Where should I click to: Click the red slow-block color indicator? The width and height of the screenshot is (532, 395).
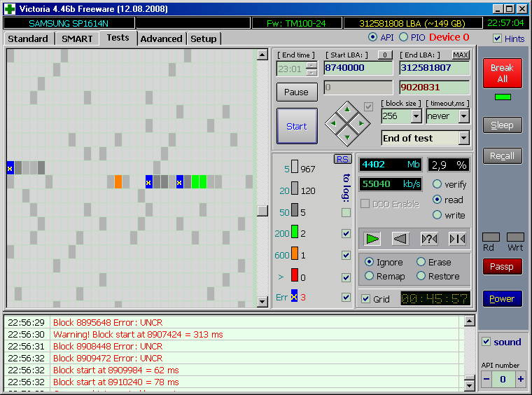(295, 275)
